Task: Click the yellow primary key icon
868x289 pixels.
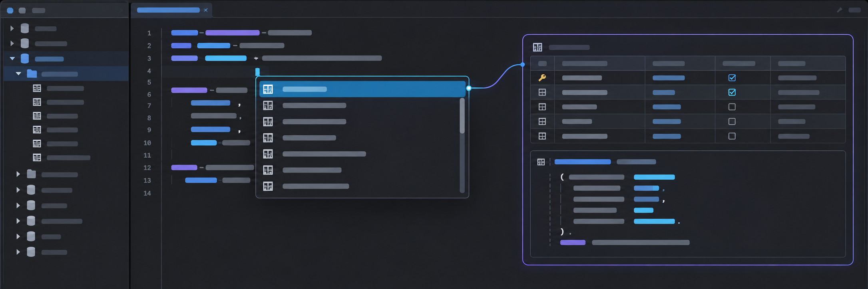Action: coord(542,77)
